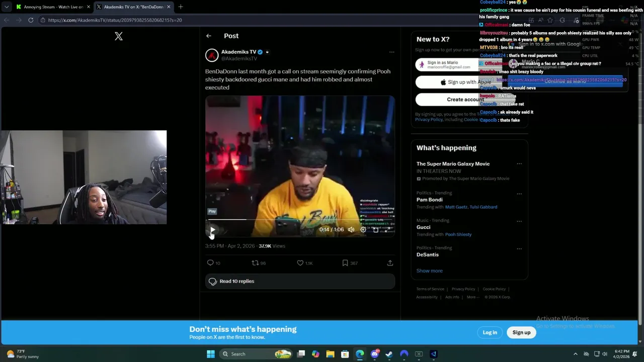Click Log in on bottom banner
The height and width of the screenshot is (362, 644).
pyautogui.click(x=490, y=332)
